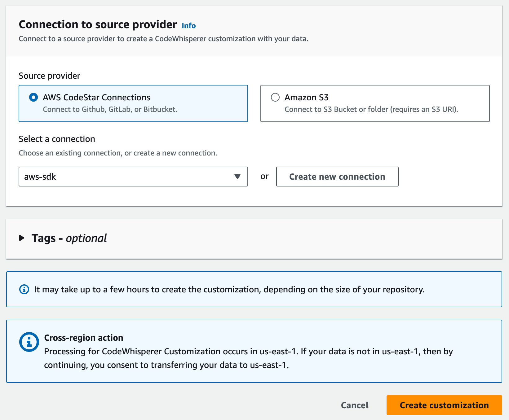Click the 'Source provider' field label
This screenshot has height=420, width=509.
(49, 76)
